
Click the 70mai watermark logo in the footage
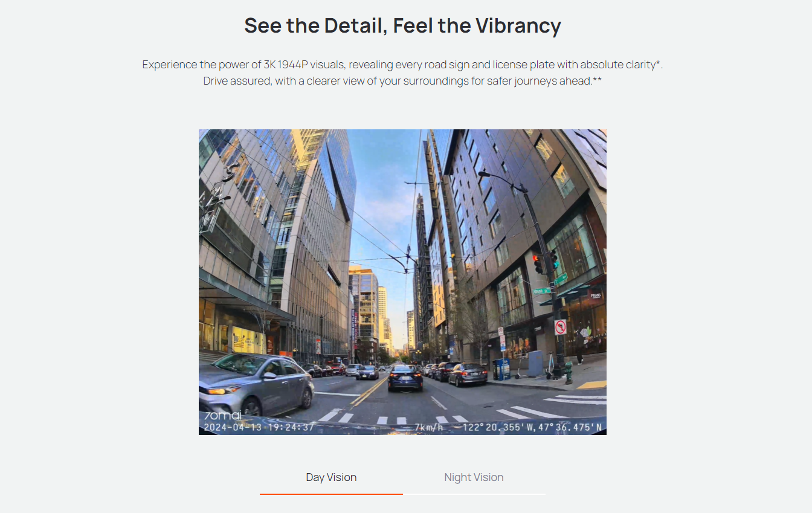[222, 416]
